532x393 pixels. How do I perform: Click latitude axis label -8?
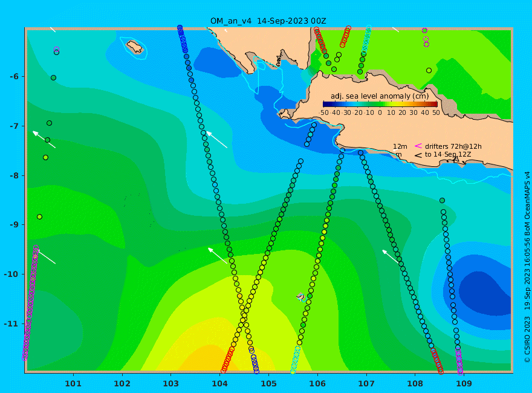coord(13,175)
